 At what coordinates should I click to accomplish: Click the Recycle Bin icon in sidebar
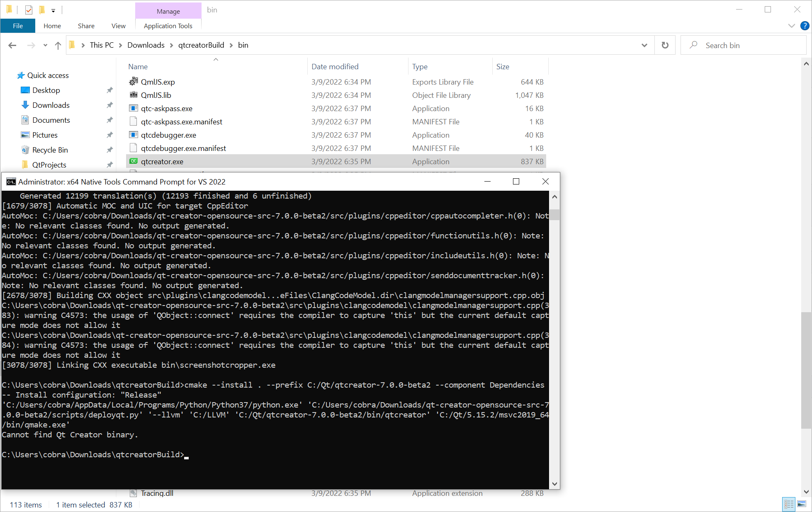25,150
